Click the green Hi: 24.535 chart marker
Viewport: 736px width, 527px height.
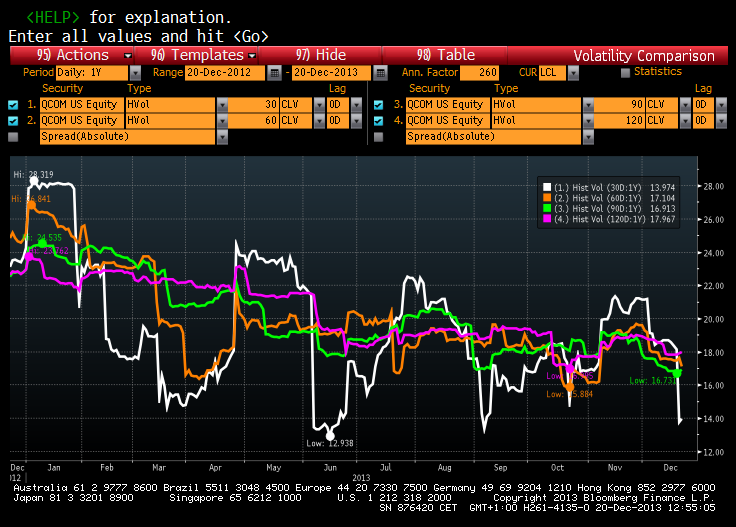(42, 243)
